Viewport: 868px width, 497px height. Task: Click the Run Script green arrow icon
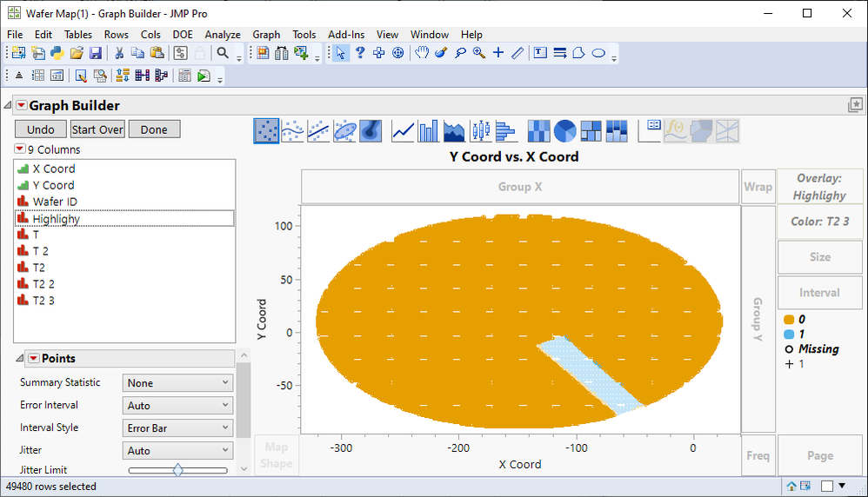pos(204,76)
